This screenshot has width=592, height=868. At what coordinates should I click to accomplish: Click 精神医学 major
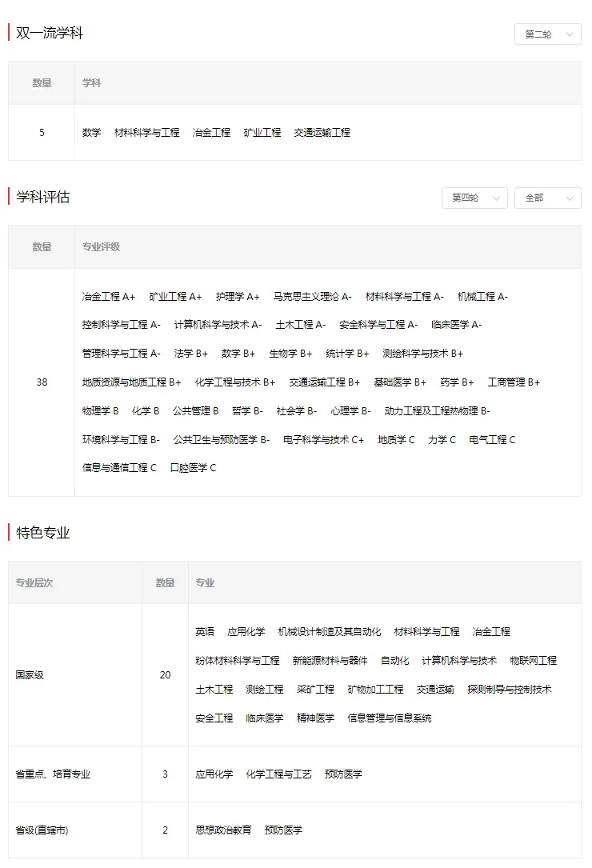click(316, 718)
